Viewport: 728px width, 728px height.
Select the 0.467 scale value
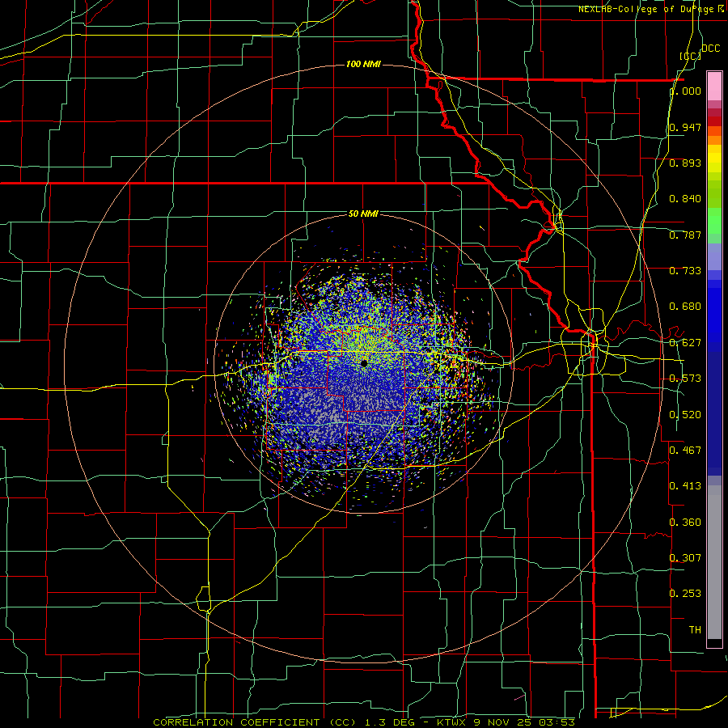pyautogui.click(x=685, y=451)
